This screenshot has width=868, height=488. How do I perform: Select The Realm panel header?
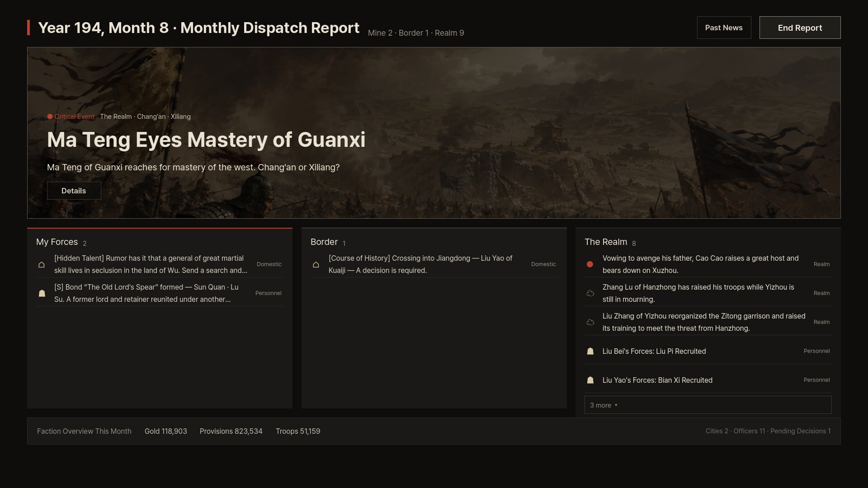click(606, 242)
